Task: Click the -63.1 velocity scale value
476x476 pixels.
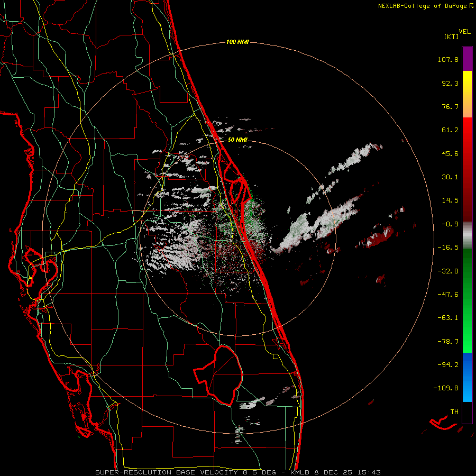Action: (448, 318)
